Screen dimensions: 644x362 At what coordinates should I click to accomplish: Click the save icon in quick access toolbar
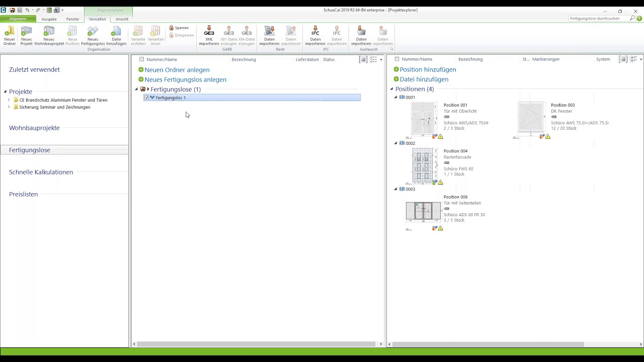coord(20,10)
